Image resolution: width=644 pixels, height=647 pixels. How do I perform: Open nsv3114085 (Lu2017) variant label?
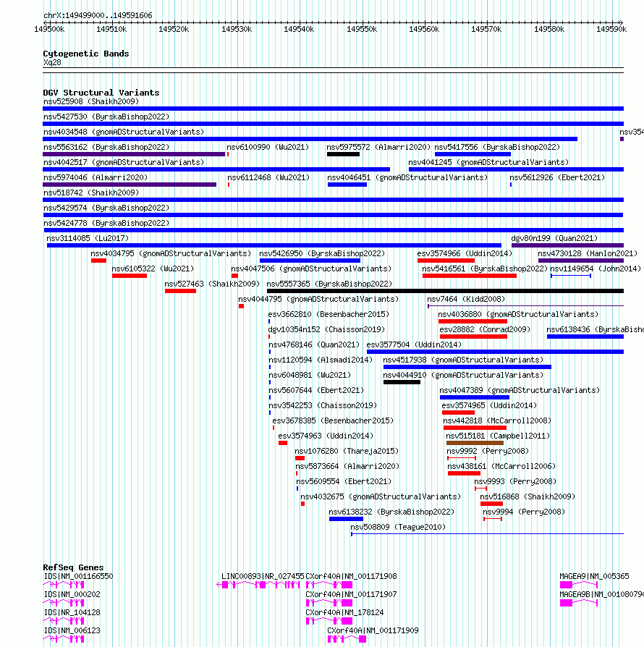(88, 239)
